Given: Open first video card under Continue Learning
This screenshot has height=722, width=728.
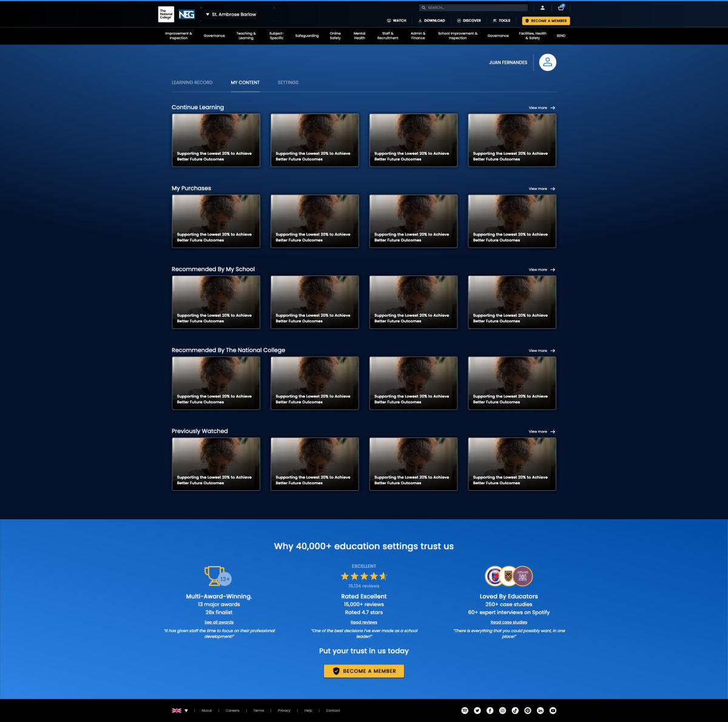Looking at the screenshot, I should pos(216,140).
